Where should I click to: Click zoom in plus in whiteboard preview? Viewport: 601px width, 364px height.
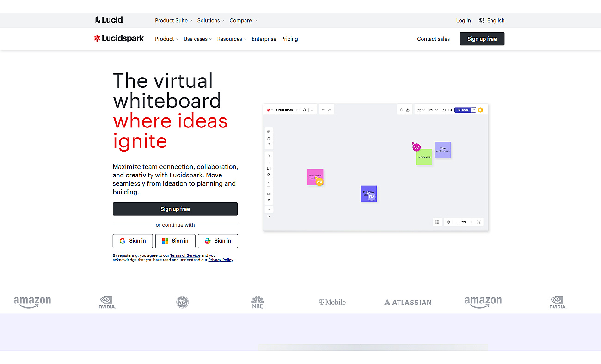[471, 222]
